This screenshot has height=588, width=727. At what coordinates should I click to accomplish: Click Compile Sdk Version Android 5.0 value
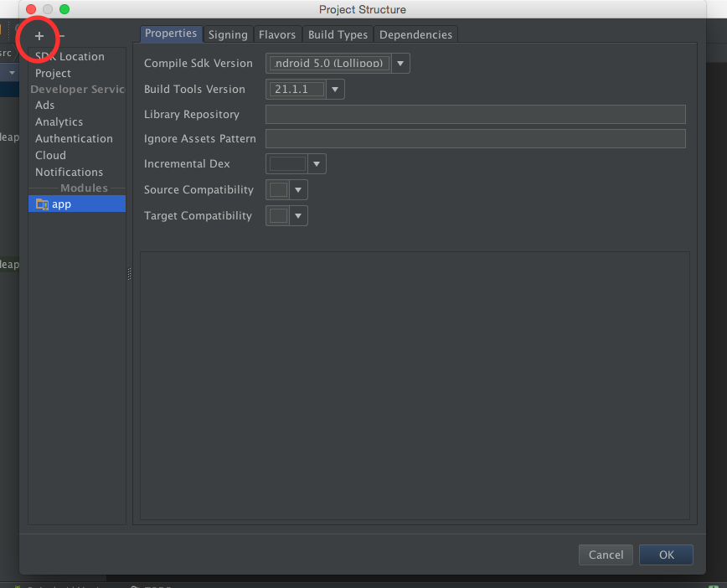(x=329, y=63)
